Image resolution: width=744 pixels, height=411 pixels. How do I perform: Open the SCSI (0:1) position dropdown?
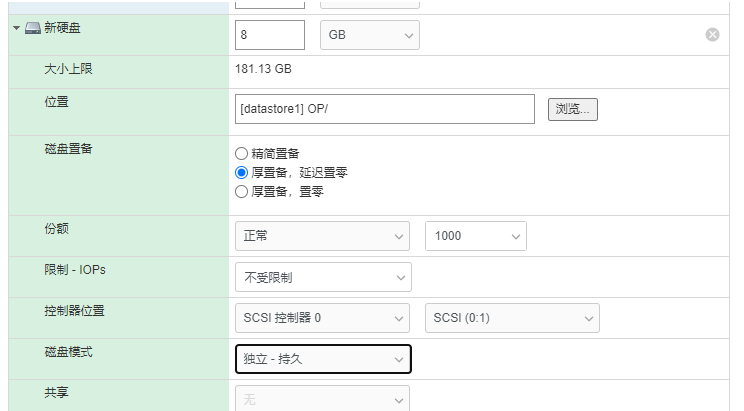pos(512,318)
